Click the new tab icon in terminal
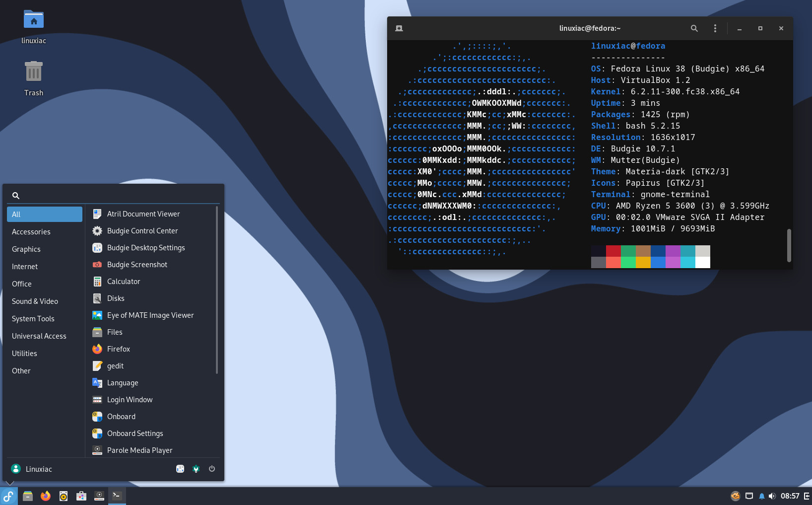 (x=399, y=28)
